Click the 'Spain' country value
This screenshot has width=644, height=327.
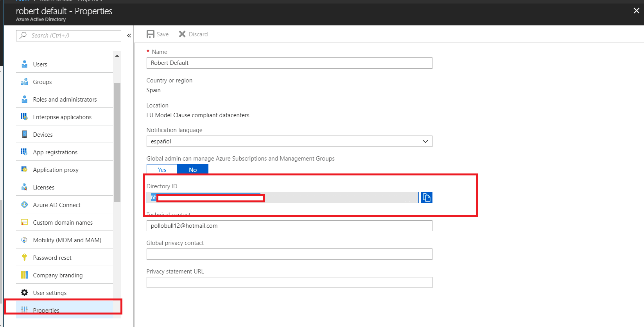(x=153, y=90)
